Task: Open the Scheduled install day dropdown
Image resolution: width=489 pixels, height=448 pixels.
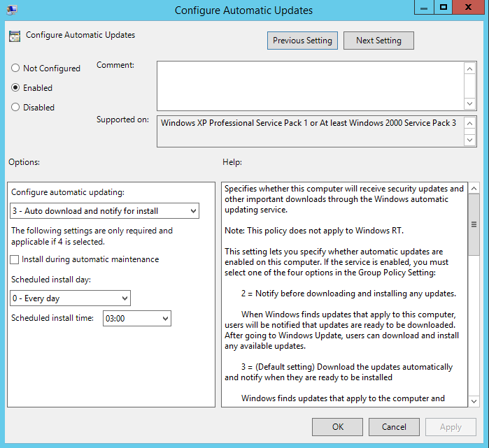Action: 70,298
